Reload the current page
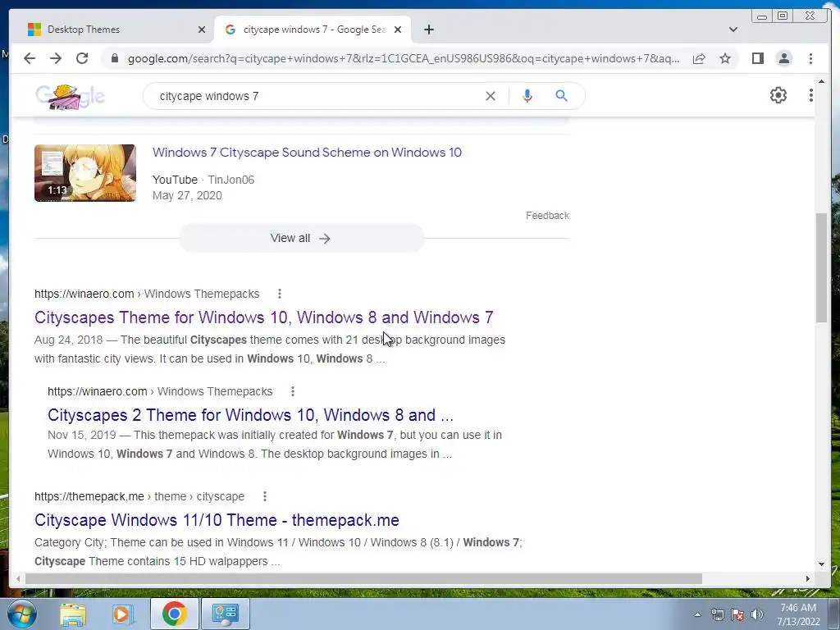 (x=82, y=58)
